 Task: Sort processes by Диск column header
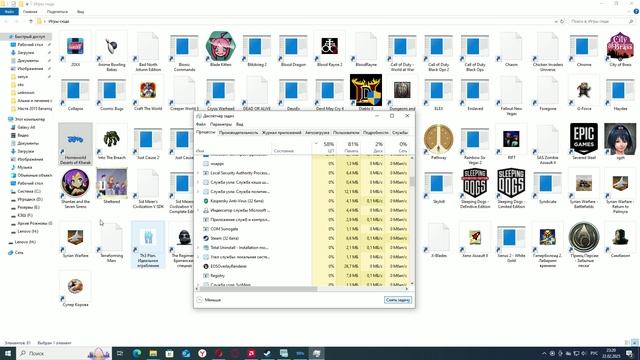pyautogui.click(x=373, y=147)
